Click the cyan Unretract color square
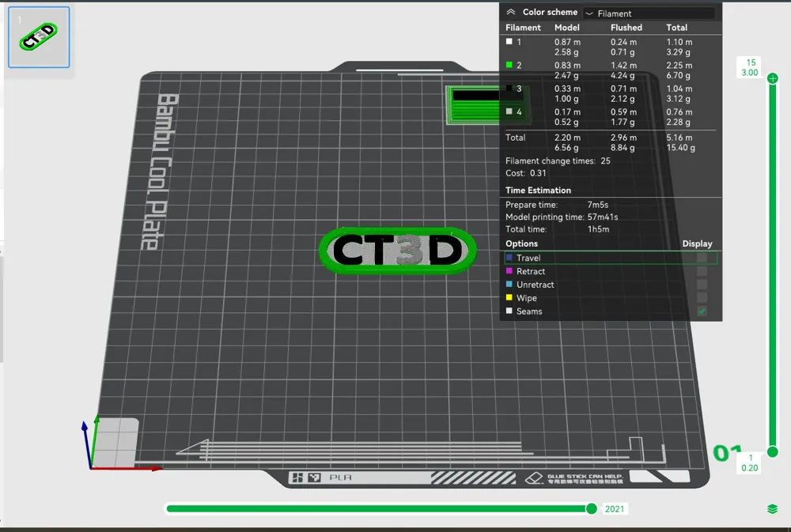This screenshot has width=791, height=532. tap(511, 285)
